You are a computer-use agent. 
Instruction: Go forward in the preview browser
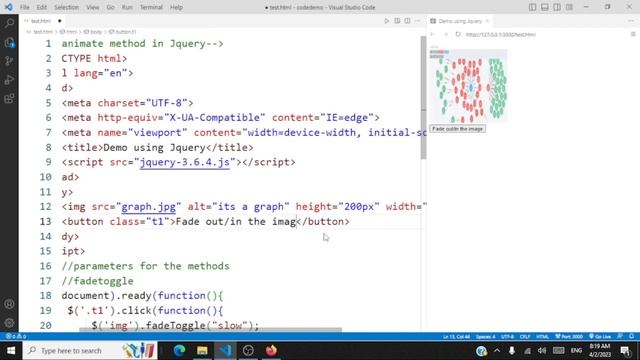point(446,34)
